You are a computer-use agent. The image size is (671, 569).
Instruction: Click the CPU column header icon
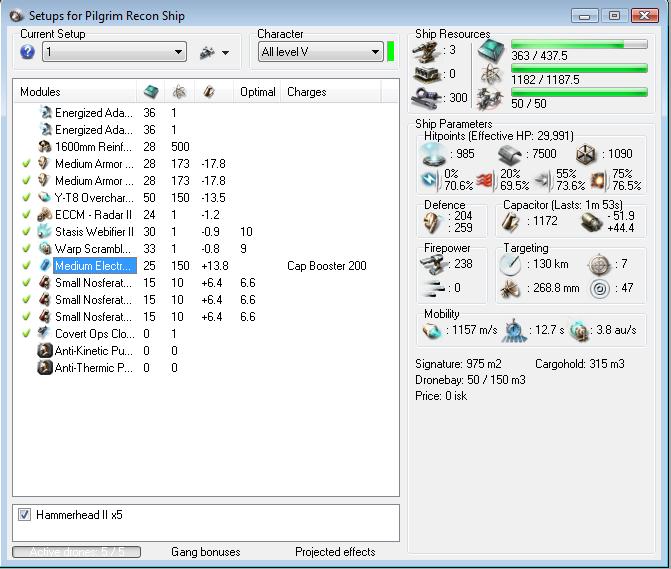click(x=151, y=91)
